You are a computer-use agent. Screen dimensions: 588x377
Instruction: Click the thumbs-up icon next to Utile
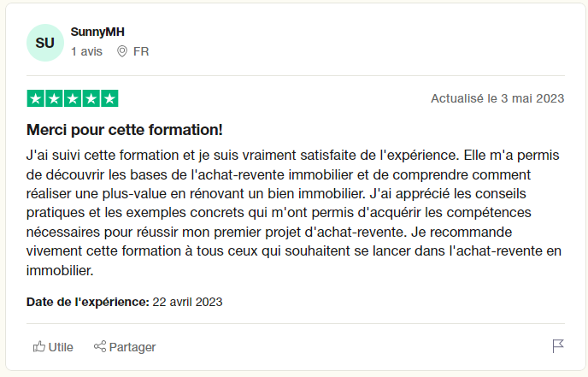coord(38,346)
